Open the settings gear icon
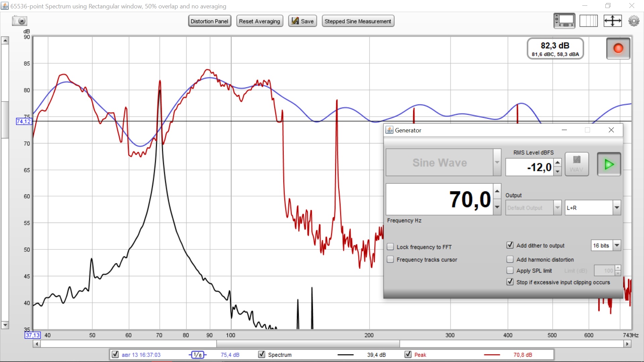This screenshot has height=362, width=644. click(x=634, y=21)
